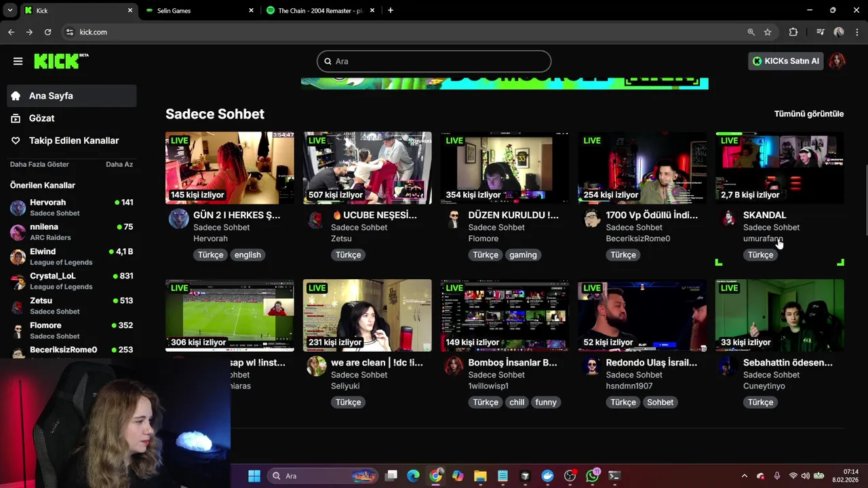
Task: Click the Windows taskbar search box
Action: point(322,476)
